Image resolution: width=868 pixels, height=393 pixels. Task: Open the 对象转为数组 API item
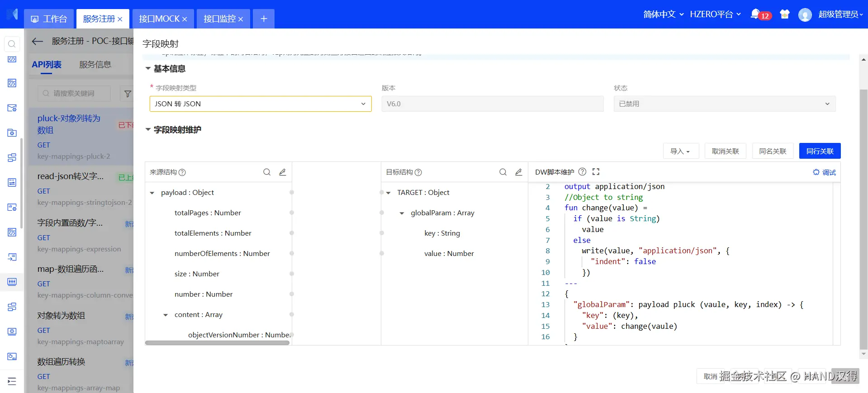pos(81,328)
